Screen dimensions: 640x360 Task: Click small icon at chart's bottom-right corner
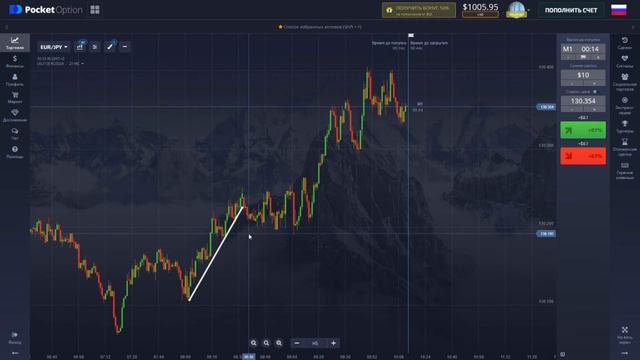(563, 354)
